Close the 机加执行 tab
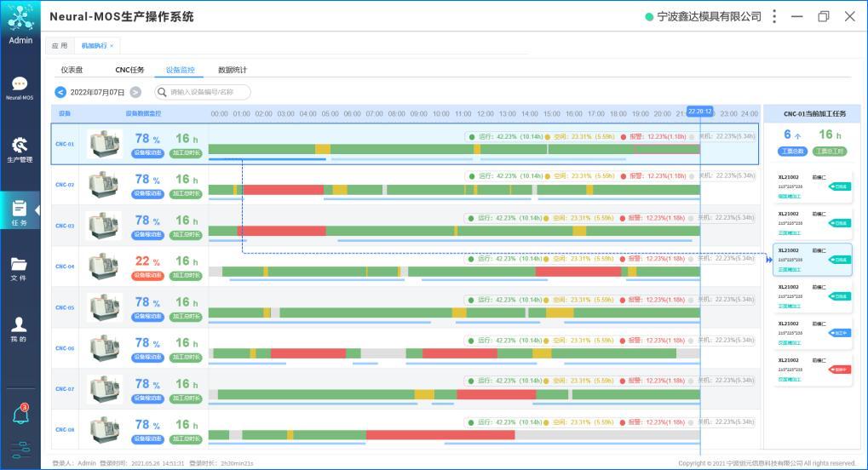868x470 pixels. 112,45
